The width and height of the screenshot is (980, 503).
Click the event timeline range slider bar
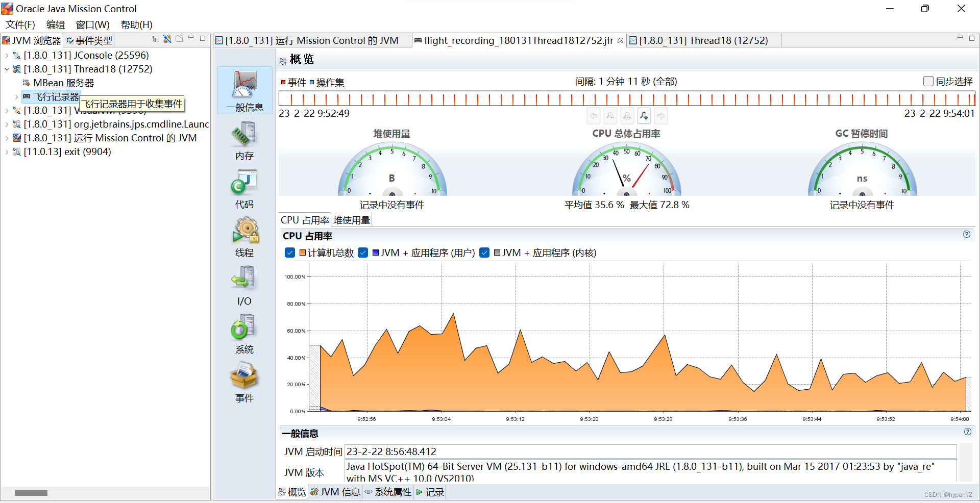click(627, 98)
